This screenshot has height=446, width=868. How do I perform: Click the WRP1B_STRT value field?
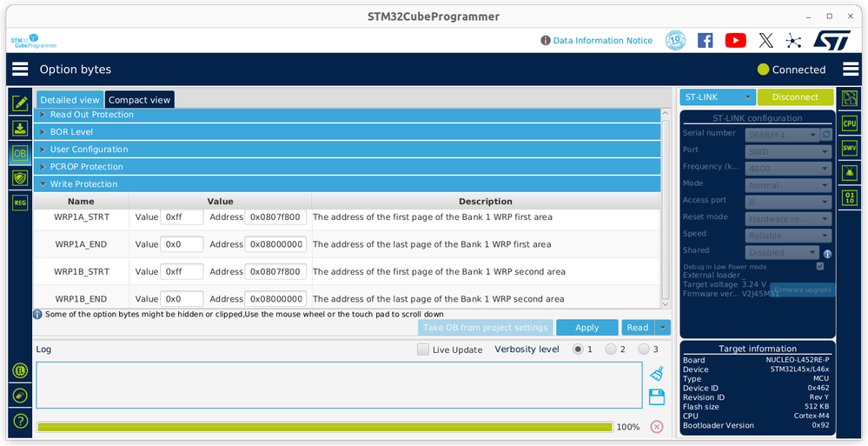[182, 271]
